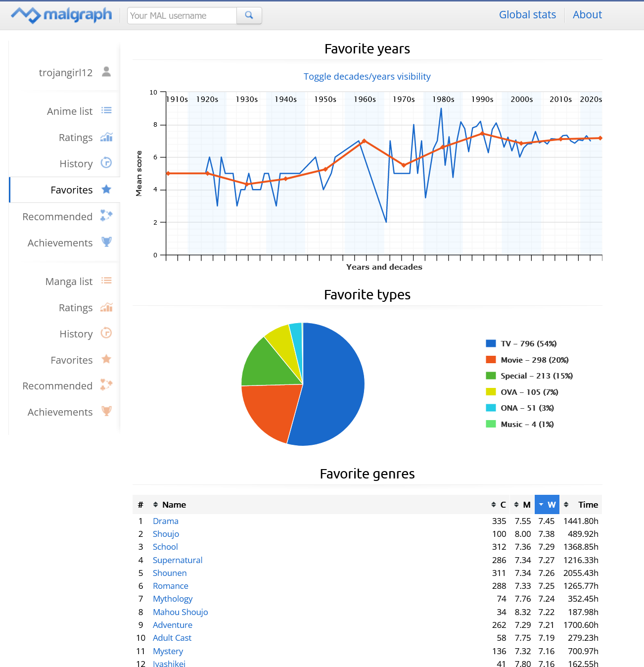Viewport: 644px width, 667px height.
Task: Click the green Special legend color swatch
Action: pyautogui.click(x=491, y=376)
